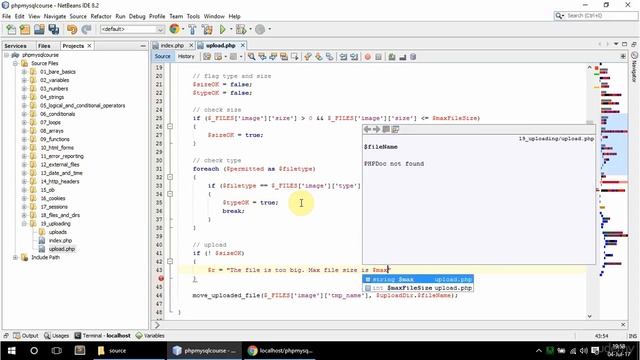Image resolution: width=640 pixels, height=360 pixels.
Task: Select string $max autocomplete suggestion
Action: coord(418,279)
